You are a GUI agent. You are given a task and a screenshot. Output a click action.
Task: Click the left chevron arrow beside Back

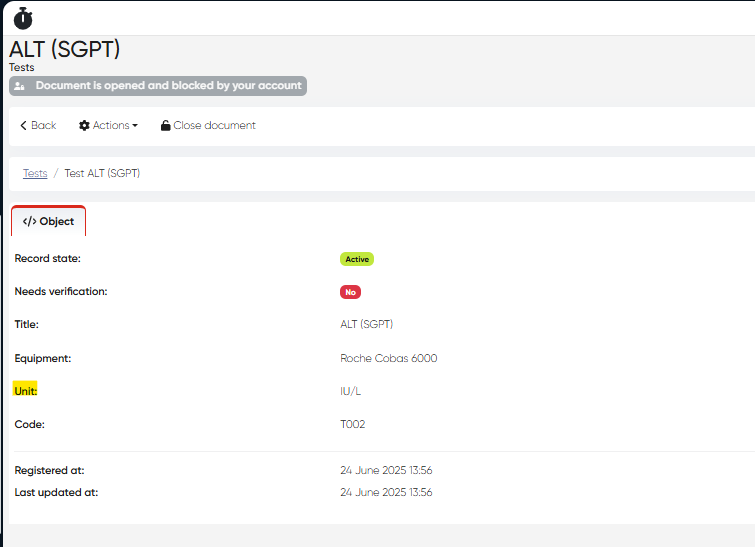[23, 126]
